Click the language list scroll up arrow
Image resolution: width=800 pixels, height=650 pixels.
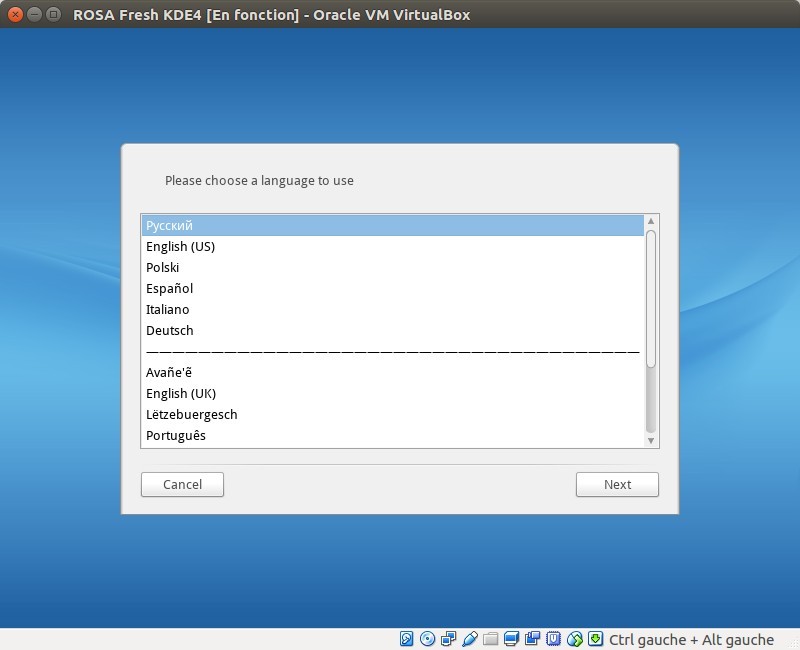pyautogui.click(x=651, y=221)
